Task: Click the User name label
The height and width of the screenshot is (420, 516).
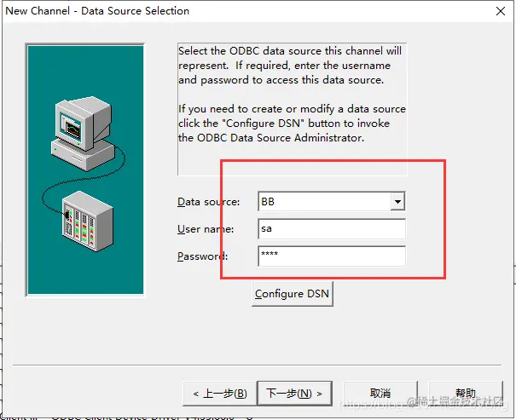Action: (x=206, y=229)
